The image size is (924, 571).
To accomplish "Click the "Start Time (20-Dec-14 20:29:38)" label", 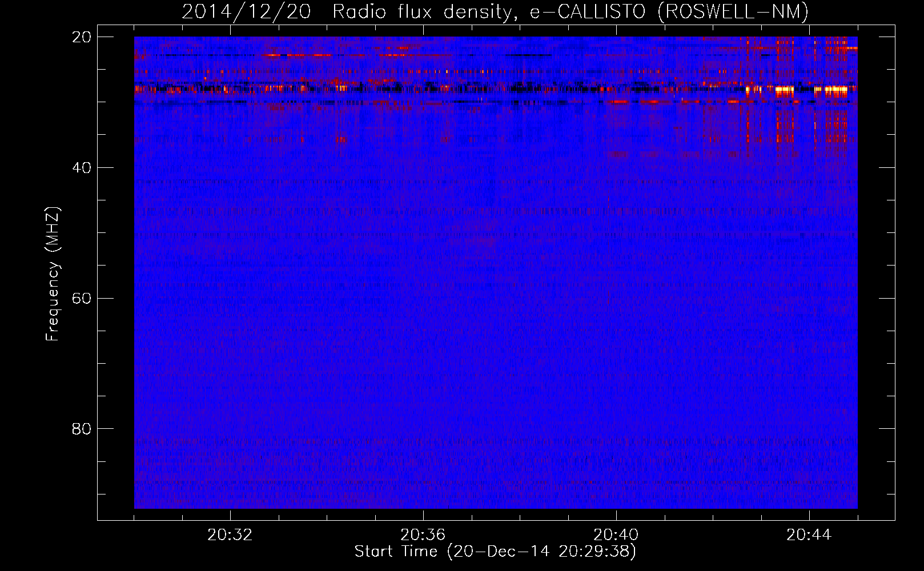I will point(495,551).
